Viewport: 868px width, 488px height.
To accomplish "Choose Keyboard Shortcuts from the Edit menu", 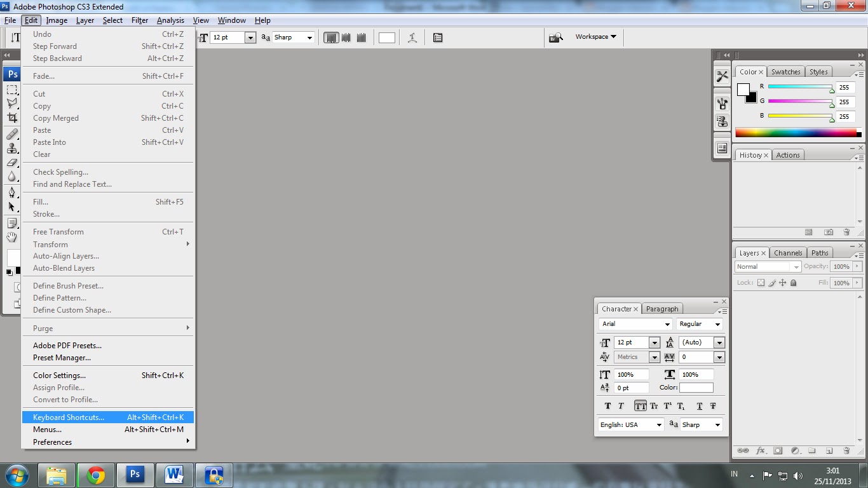I will [x=68, y=417].
